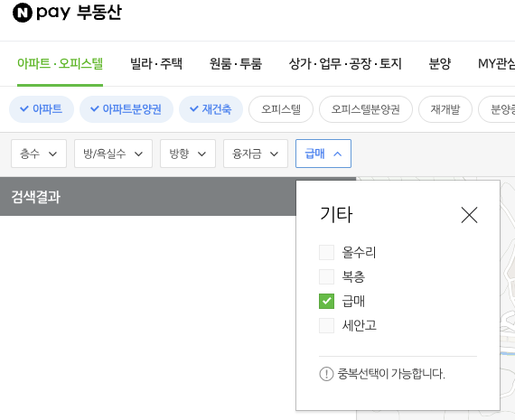This screenshot has height=420, width=515.
Task: Expand the 융자금 dropdown
Action: (256, 154)
